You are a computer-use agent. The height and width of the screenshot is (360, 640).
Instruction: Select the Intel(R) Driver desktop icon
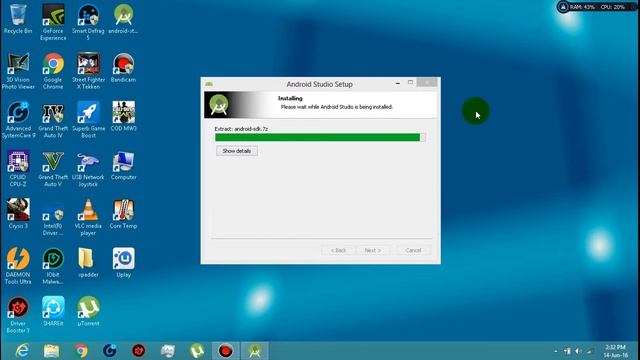pos(53,217)
